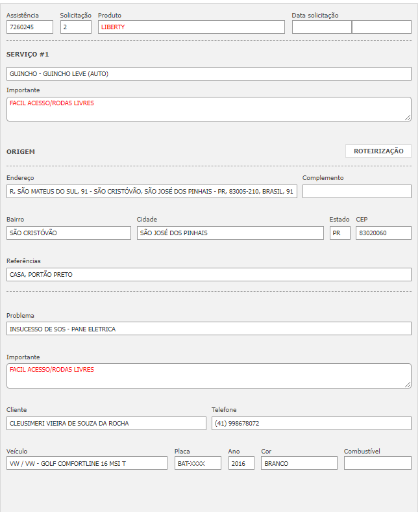Select the Placa field
420x512 pixels.
198,463
